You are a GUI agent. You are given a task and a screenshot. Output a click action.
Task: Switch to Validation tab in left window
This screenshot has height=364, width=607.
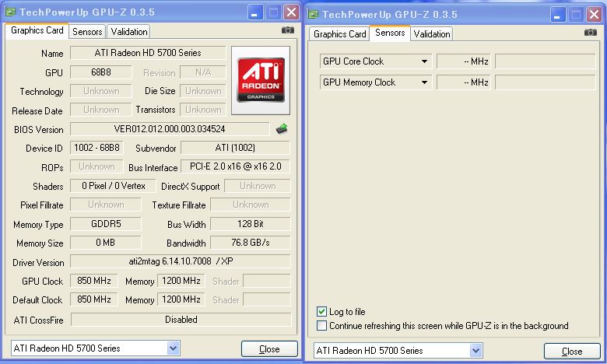tap(129, 32)
